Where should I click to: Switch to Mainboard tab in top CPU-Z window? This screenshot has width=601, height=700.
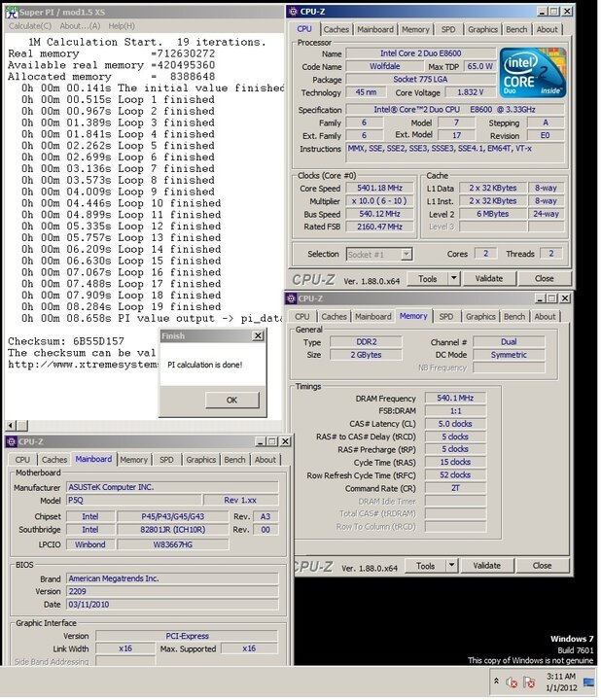[375, 29]
